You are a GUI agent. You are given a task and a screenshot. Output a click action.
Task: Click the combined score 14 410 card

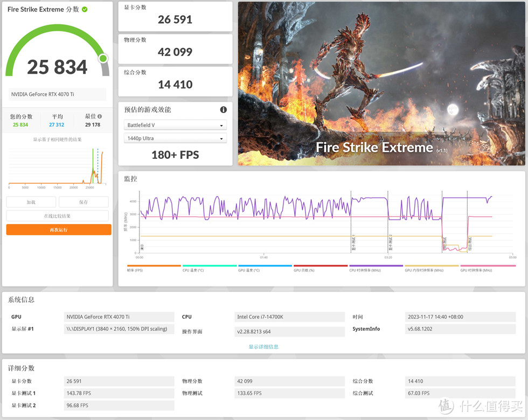pos(175,81)
